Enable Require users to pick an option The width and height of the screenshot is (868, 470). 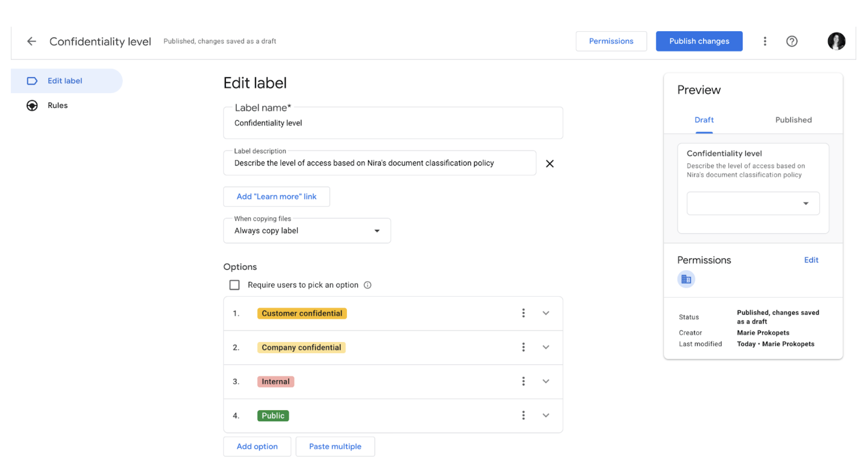pos(234,285)
